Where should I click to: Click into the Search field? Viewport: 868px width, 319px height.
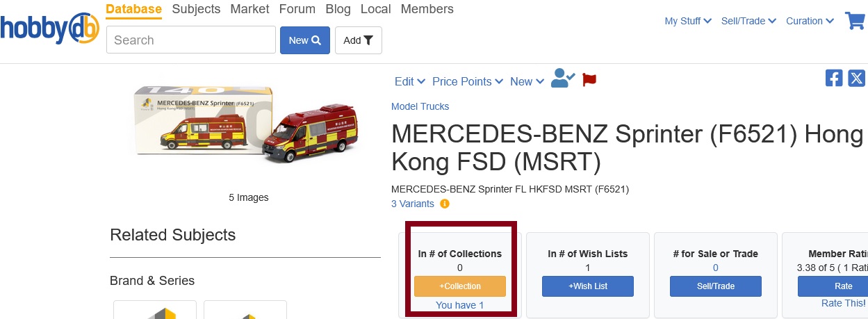click(191, 40)
